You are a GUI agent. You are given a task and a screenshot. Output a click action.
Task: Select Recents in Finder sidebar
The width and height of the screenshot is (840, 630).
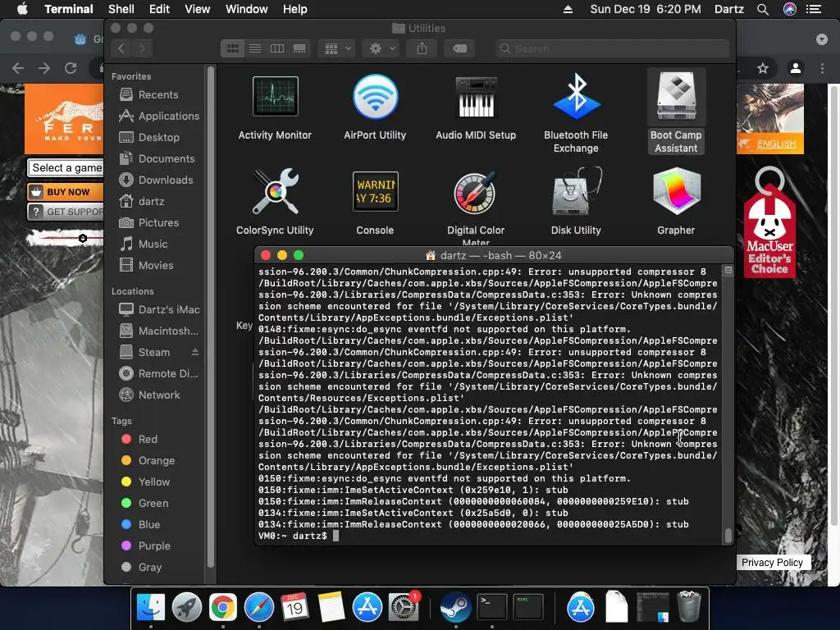[x=158, y=95]
